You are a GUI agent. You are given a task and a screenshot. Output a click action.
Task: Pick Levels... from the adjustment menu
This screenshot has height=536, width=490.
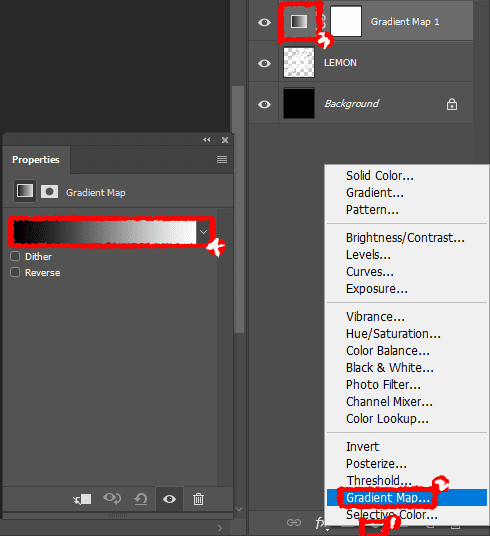tap(368, 255)
